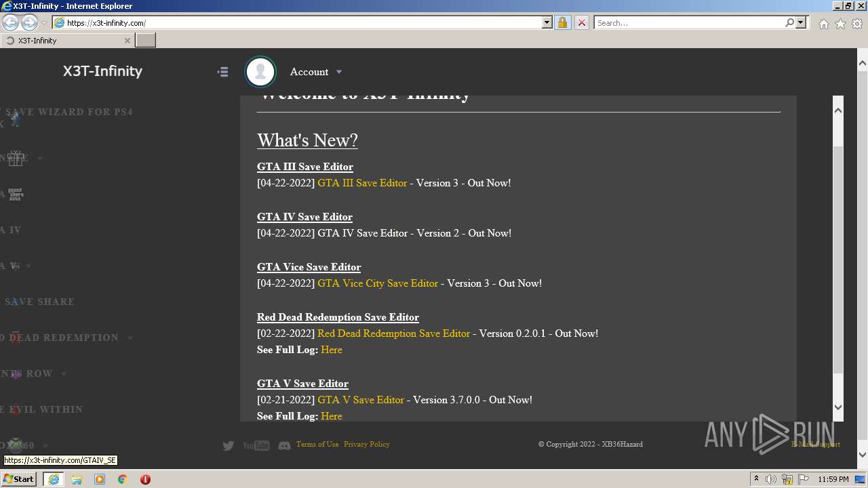868x488 pixels.
Task: Open yellow GTA V Save Editor link
Action: point(360,400)
